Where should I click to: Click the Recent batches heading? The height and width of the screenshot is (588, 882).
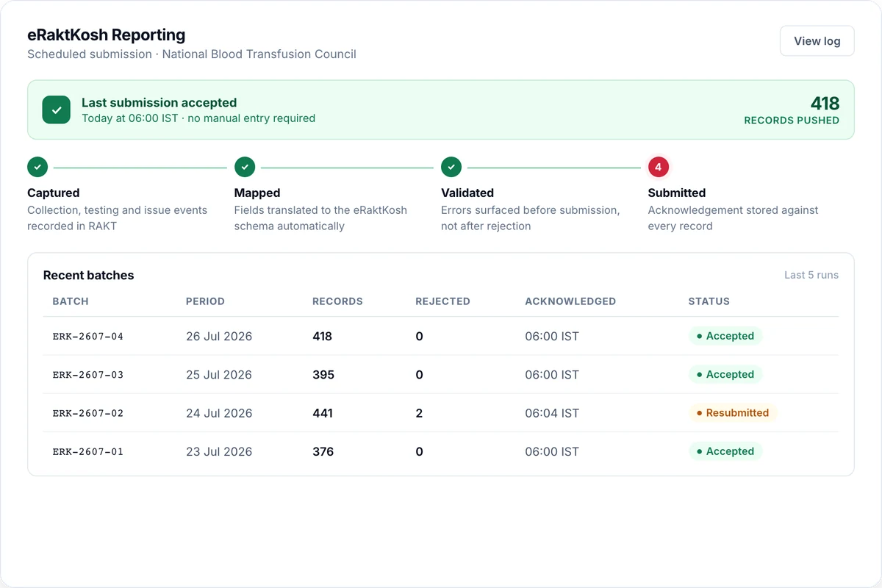tap(88, 276)
